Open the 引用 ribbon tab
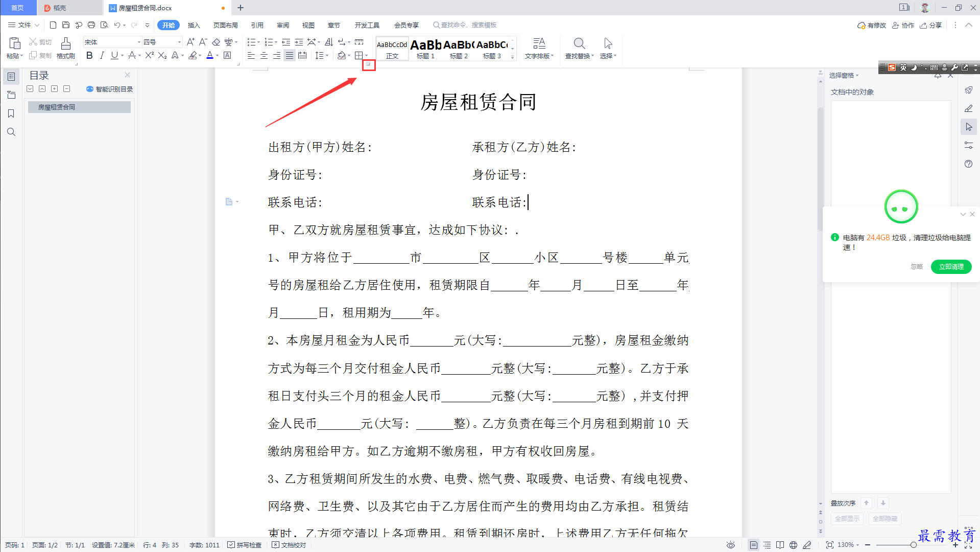This screenshot has height=552, width=980. pyautogui.click(x=257, y=25)
